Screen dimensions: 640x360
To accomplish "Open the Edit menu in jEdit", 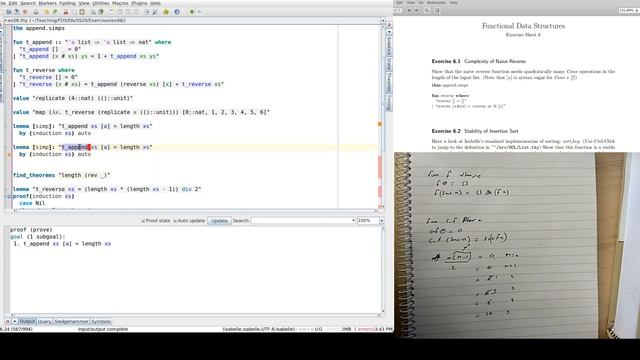I will [13, 3].
